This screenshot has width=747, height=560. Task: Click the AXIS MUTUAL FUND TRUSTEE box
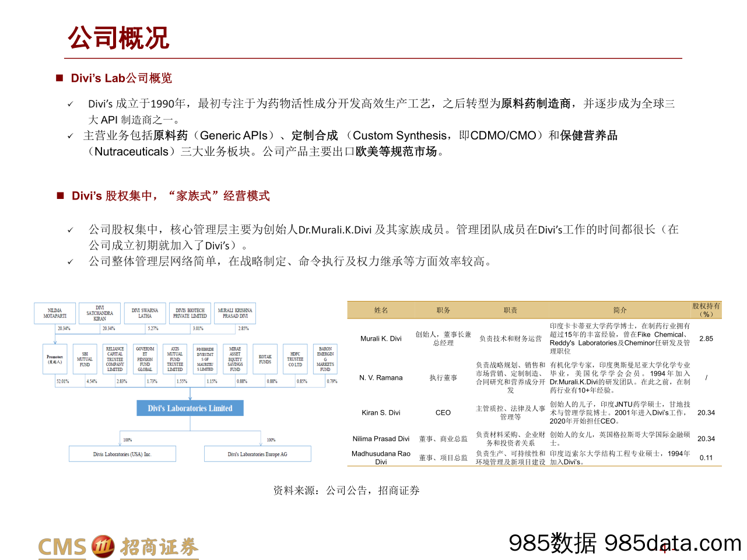coord(175,359)
